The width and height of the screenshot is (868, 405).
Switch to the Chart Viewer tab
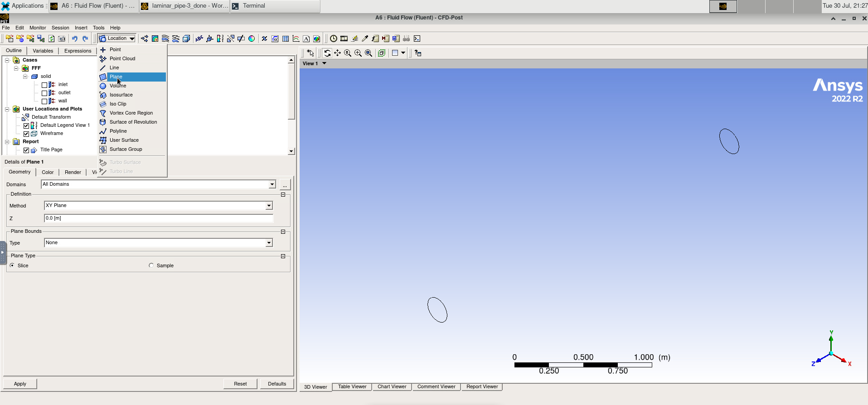coord(392,386)
